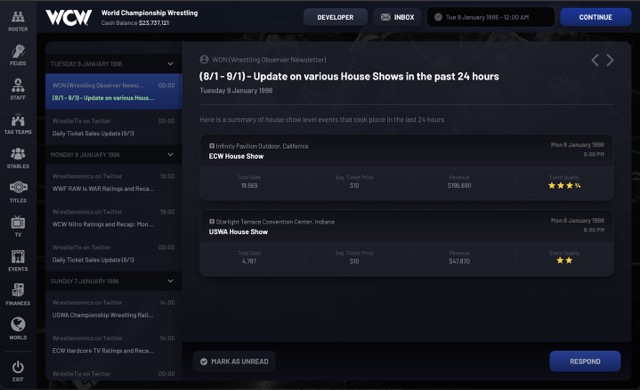The height and width of the screenshot is (390, 640).
Task: Click the Respond button
Action: [x=585, y=361]
